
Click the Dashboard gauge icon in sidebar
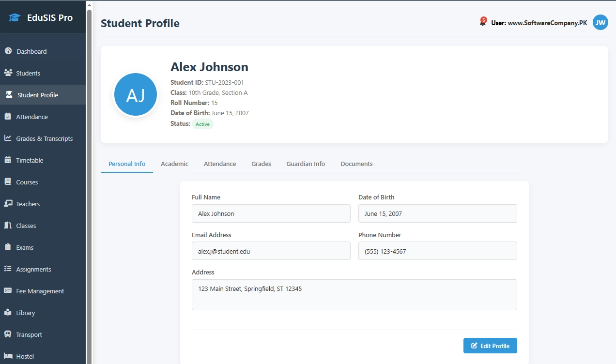[8, 51]
